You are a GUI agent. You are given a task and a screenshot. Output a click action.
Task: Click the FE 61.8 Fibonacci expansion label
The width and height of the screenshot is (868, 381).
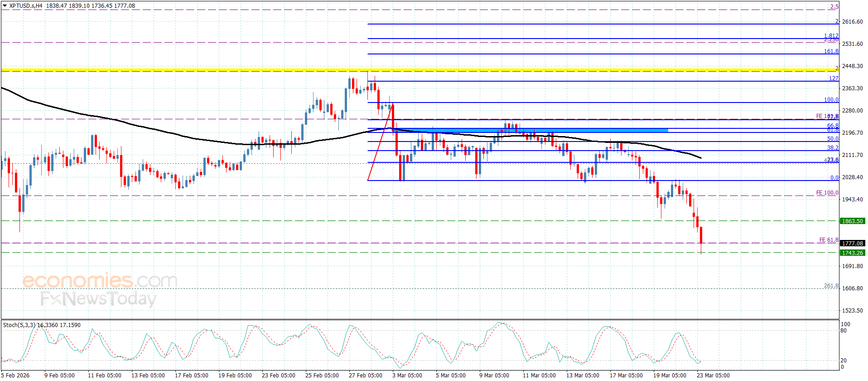point(829,240)
